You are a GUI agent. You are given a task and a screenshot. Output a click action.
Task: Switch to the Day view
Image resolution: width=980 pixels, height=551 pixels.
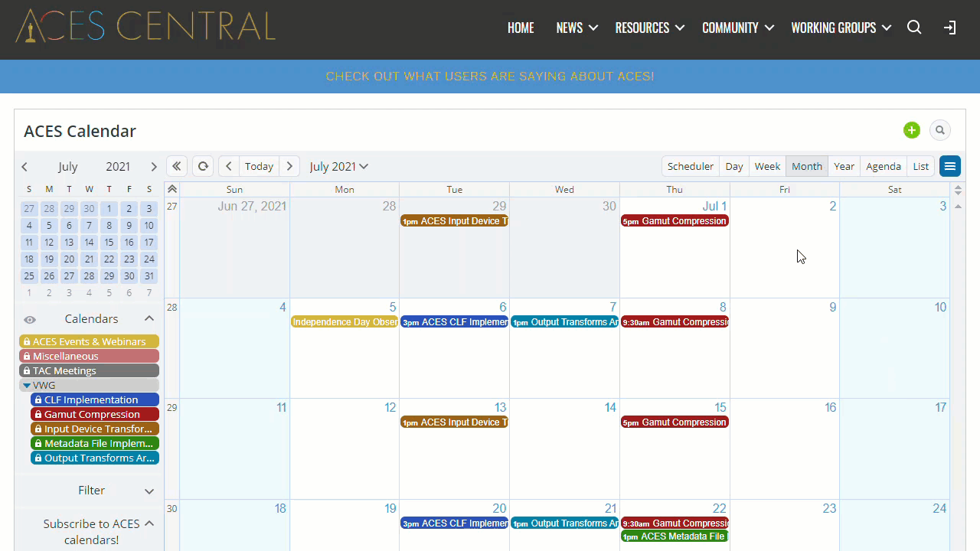[734, 166]
